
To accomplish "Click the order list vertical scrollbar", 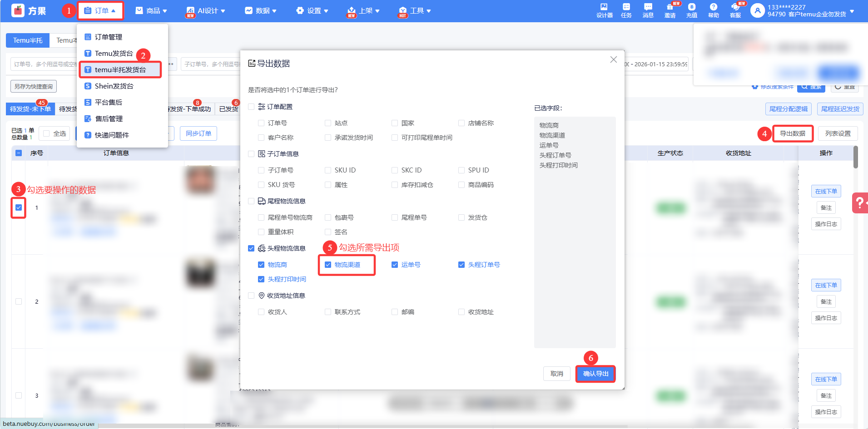I will [856, 158].
